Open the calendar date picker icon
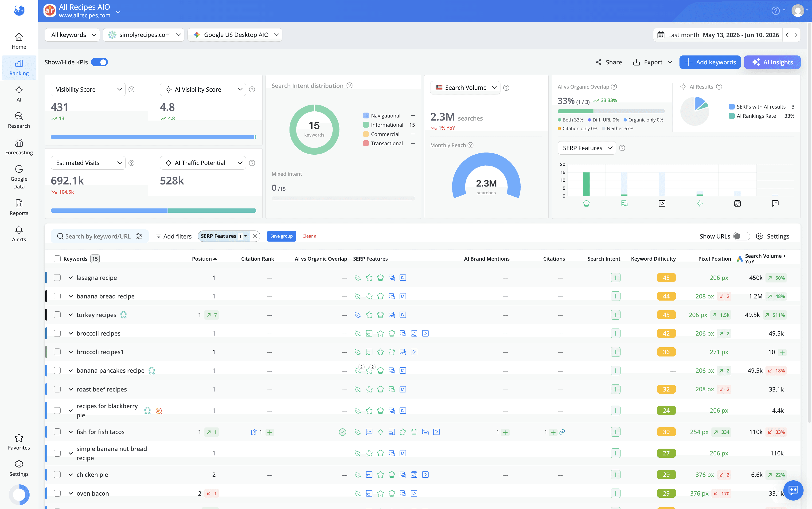The image size is (812, 509). [660, 35]
